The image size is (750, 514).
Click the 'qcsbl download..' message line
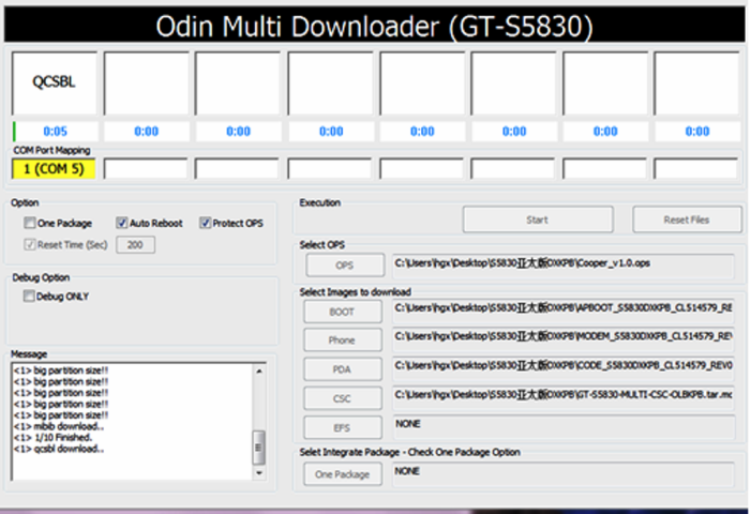coord(59,448)
